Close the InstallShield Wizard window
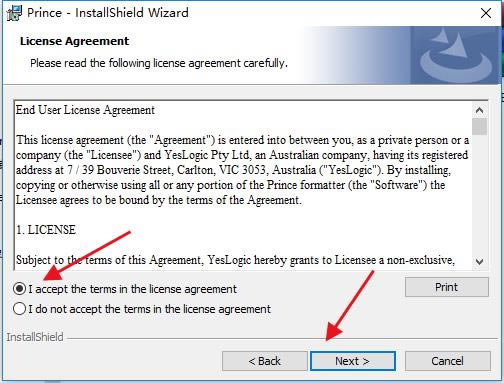This screenshot has height=383, width=504. [486, 13]
